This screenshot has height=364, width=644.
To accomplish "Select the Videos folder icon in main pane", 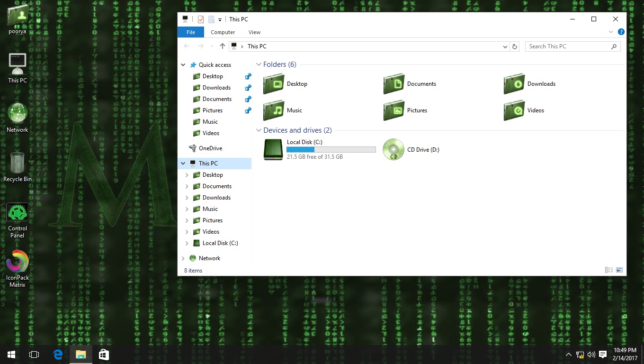I will tap(514, 110).
